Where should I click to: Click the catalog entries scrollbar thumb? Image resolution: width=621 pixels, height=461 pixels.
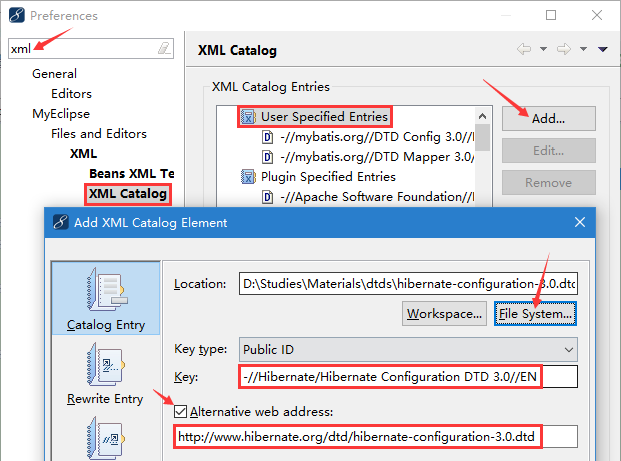coord(482,137)
